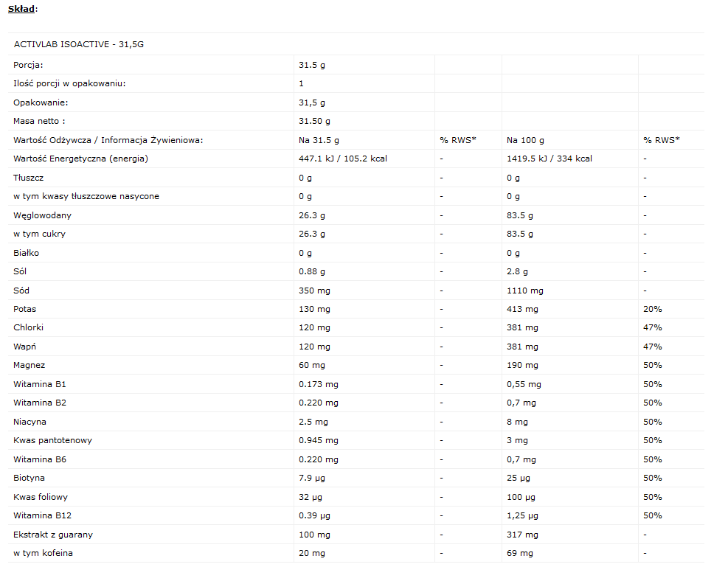Click the Ilość porcji w opakowaniu label
This screenshot has width=728, height=567.
click(x=69, y=83)
